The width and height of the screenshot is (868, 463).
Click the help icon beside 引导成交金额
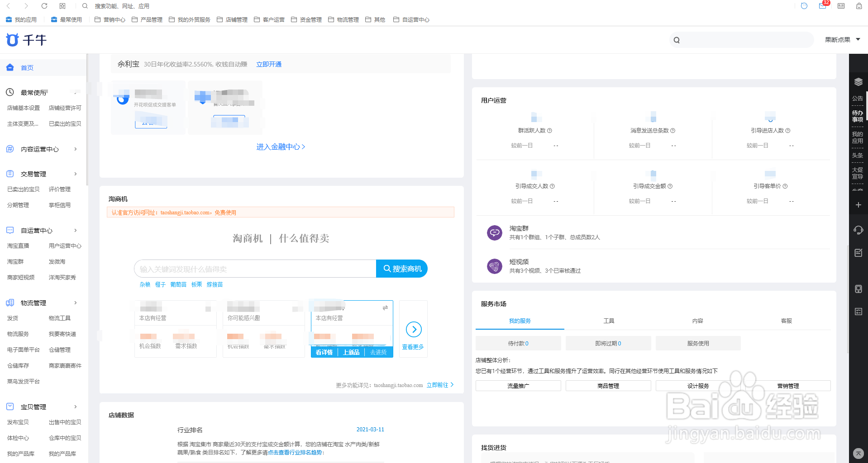pos(670,186)
